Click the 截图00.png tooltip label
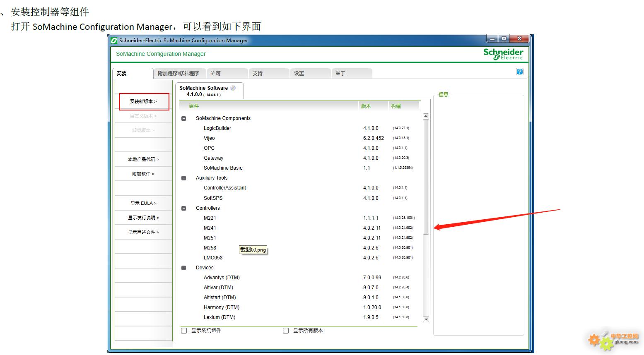This screenshot has width=644, height=355. (x=253, y=250)
